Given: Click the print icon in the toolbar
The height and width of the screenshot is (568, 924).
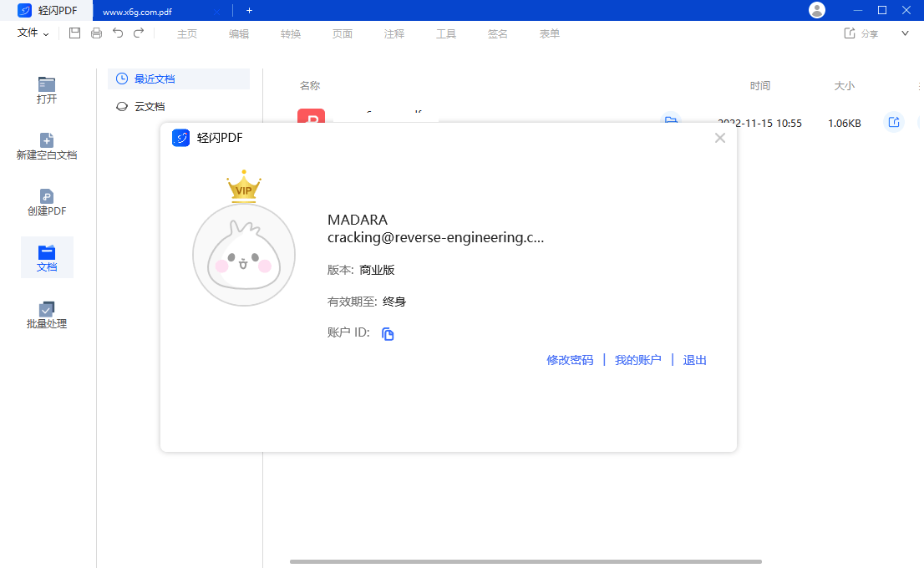Looking at the screenshot, I should tap(96, 33).
